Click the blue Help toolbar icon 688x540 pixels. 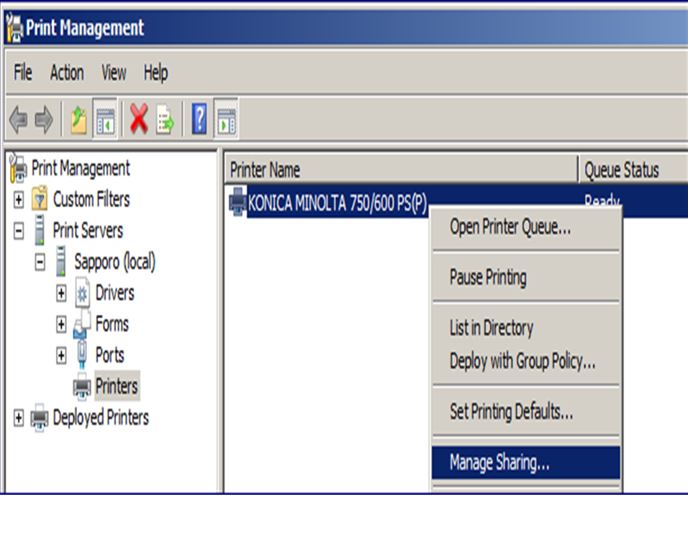[199, 121]
